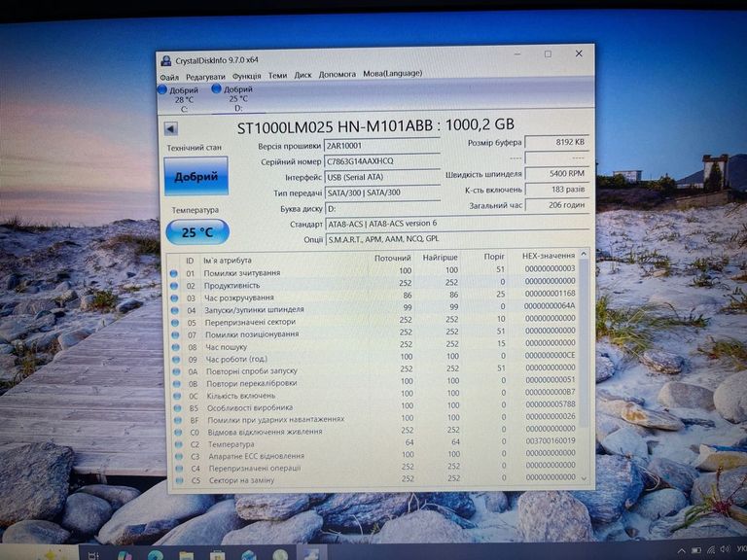Click the power-on count field 183 разів
This screenshot has height=560, width=747.
coord(556,190)
